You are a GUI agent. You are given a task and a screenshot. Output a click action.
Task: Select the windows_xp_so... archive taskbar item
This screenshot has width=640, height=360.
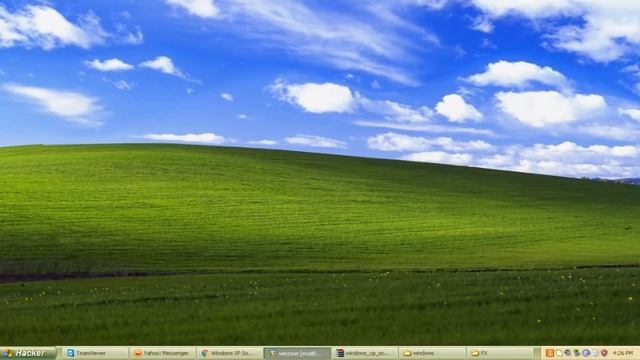(x=364, y=353)
